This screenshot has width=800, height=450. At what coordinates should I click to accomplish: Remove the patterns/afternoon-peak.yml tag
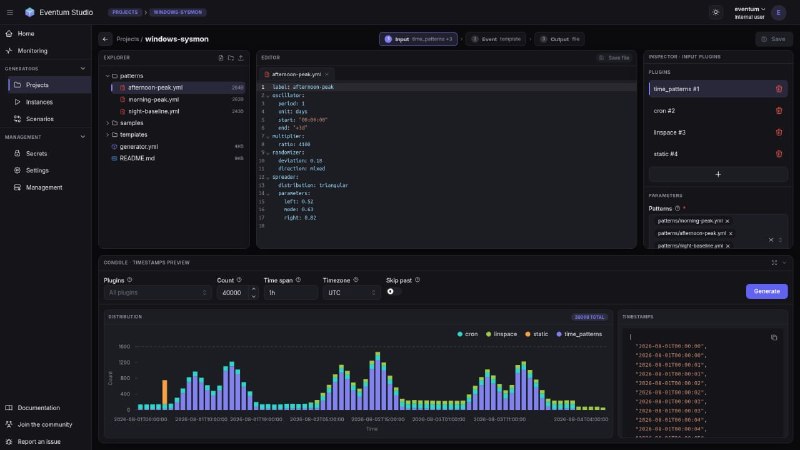coord(731,234)
